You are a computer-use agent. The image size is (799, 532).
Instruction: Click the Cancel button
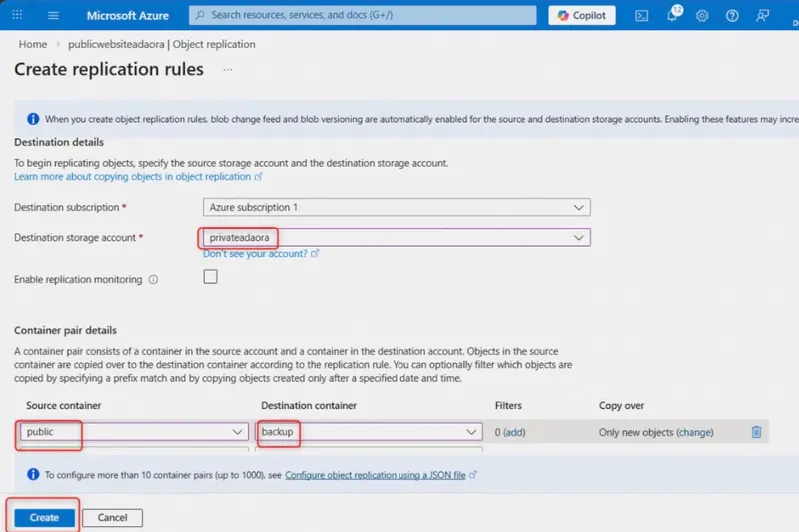112,517
